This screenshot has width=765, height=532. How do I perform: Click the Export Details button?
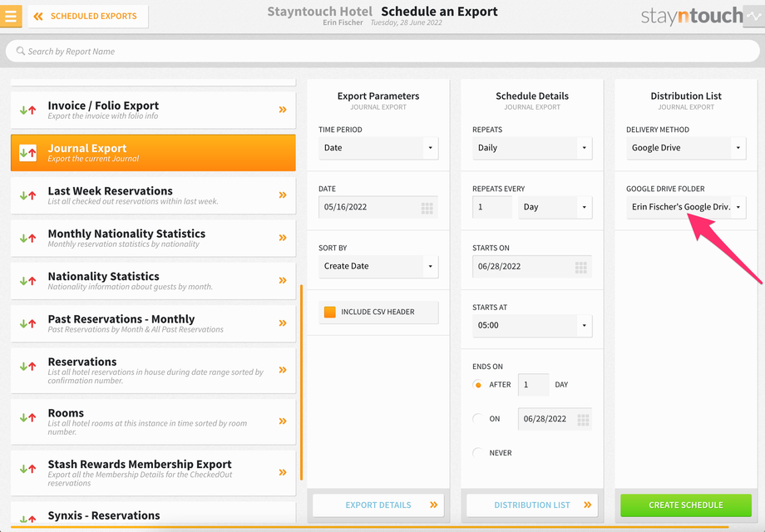378,505
